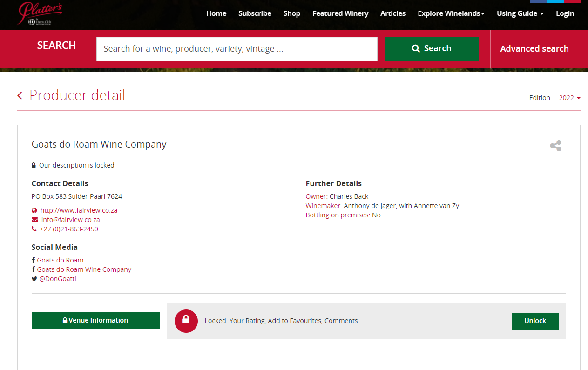Click the back chevron beside Producer detail

coord(20,95)
